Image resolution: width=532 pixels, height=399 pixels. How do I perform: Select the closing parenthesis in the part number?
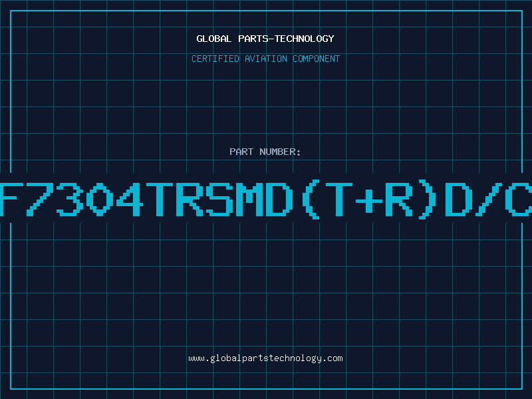click(427, 199)
